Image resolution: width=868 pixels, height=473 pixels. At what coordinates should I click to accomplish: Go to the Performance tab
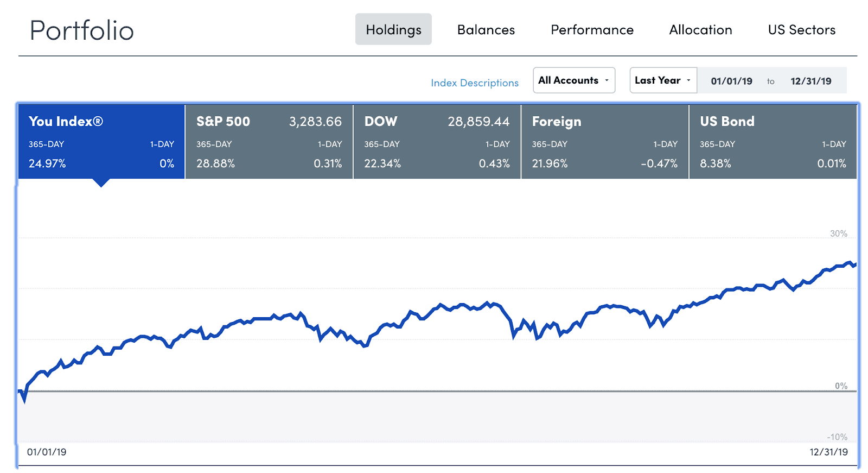click(x=592, y=30)
